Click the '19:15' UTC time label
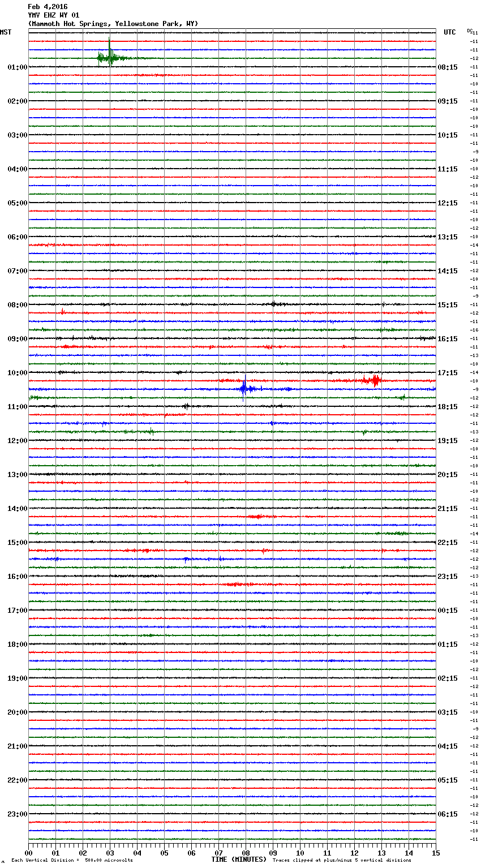 tap(448, 441)
